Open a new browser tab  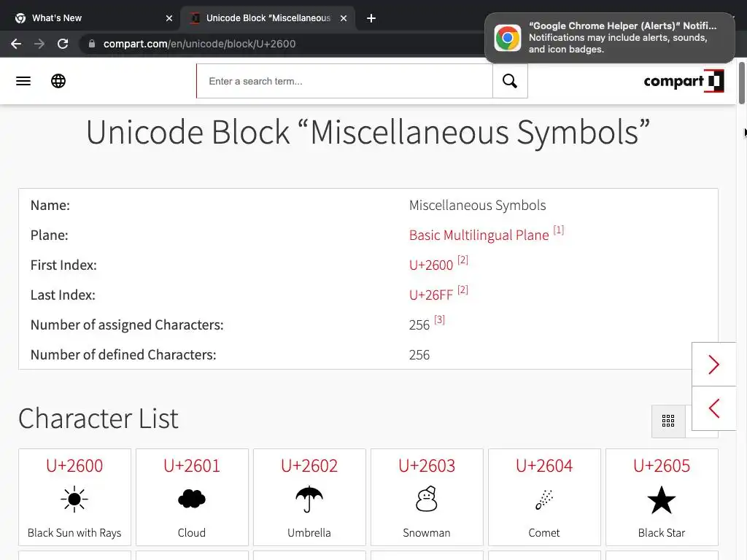coord(371,18)
